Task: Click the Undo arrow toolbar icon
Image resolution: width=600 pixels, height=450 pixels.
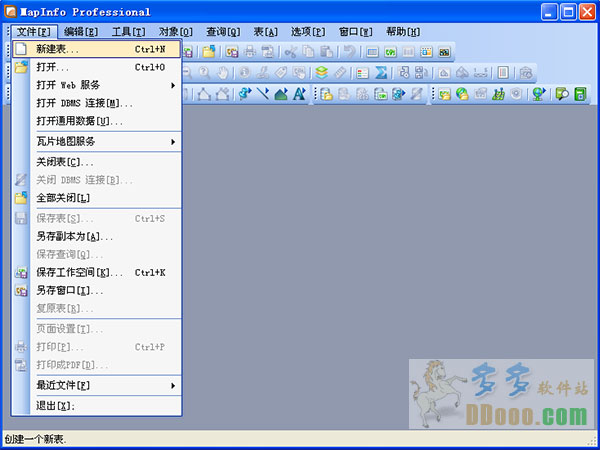Action: [349, 52]
